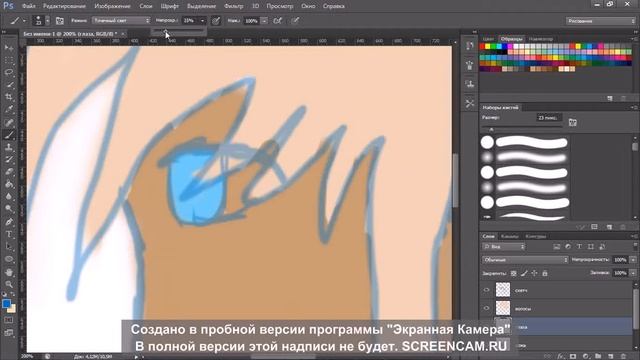Open the brush preset picker arrow
The width and height of the screenshot is (640, 360).
point(47,20)
